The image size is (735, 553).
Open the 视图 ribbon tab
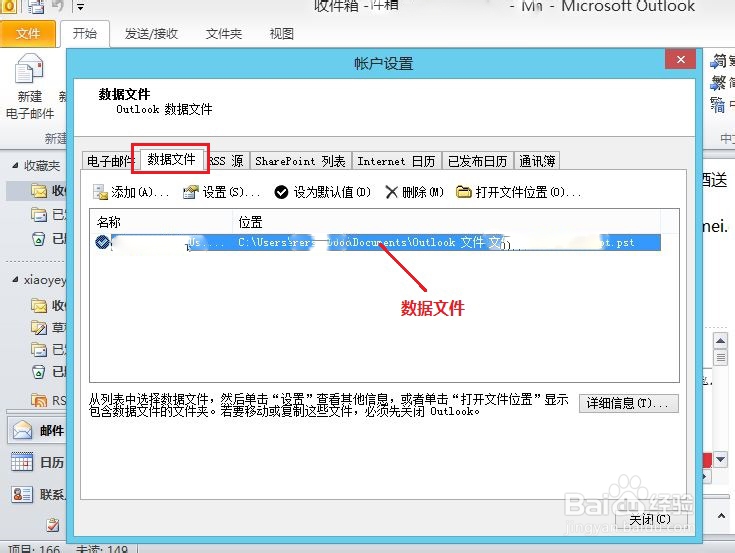282,34
